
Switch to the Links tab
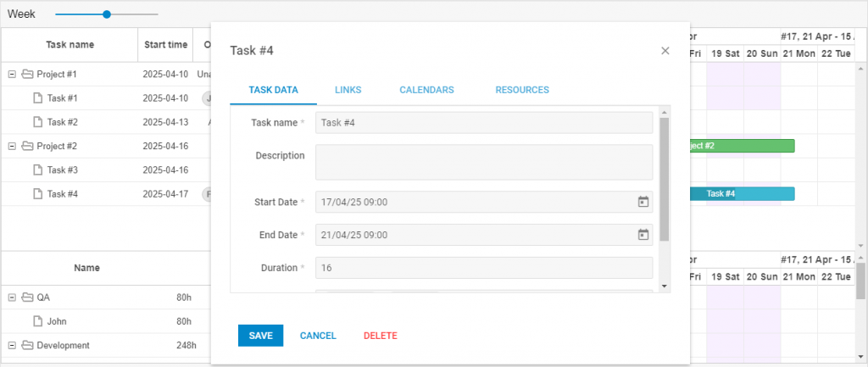[x=348, y=90]
